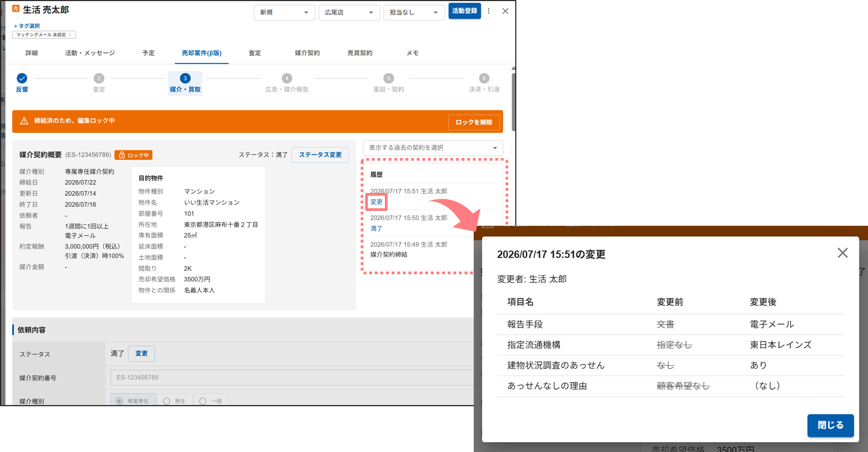The image size is (868, 452).
Task: Open the 予定 tab
Action: 148,53
